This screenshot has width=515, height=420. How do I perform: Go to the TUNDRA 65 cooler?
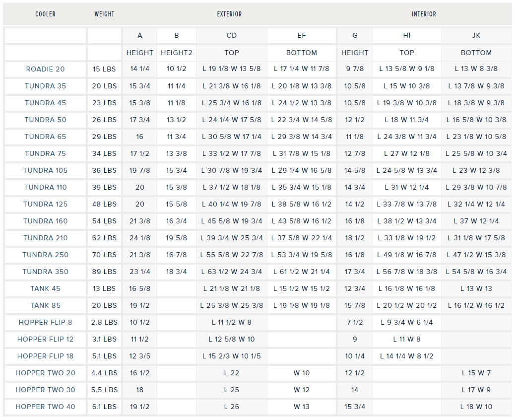(45, 137)
